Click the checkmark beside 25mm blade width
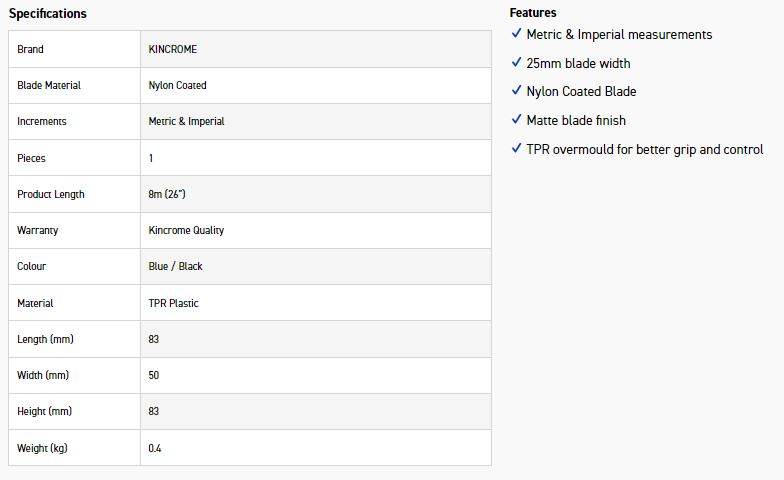784x480 pixels. click(517, 63)
